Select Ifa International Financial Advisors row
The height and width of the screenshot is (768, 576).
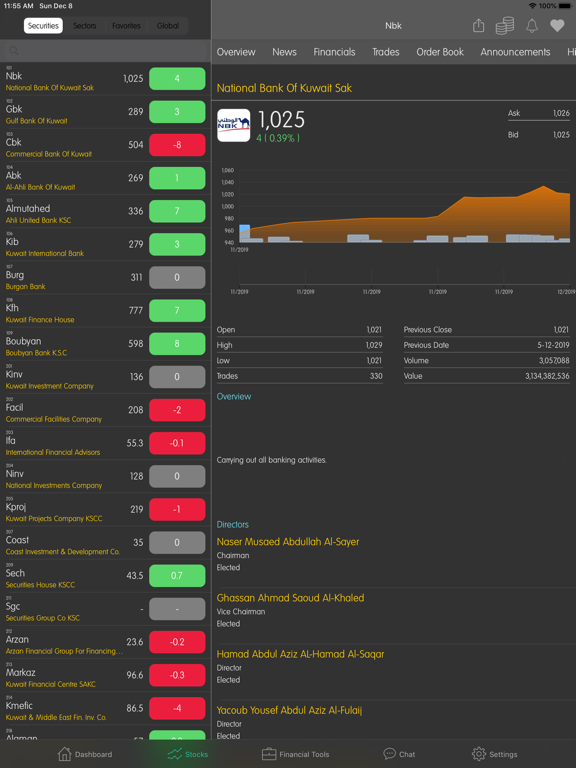105,443
